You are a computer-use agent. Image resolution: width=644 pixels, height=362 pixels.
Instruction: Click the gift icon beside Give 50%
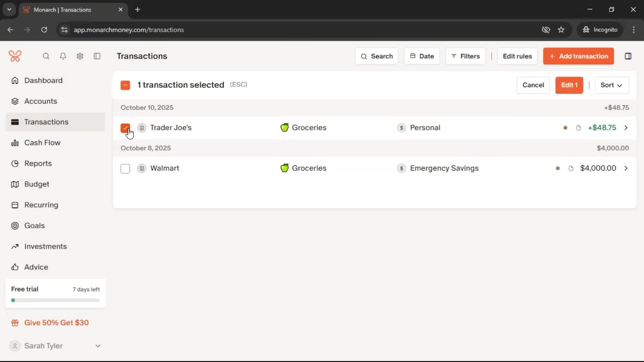[x=15, y=323]
